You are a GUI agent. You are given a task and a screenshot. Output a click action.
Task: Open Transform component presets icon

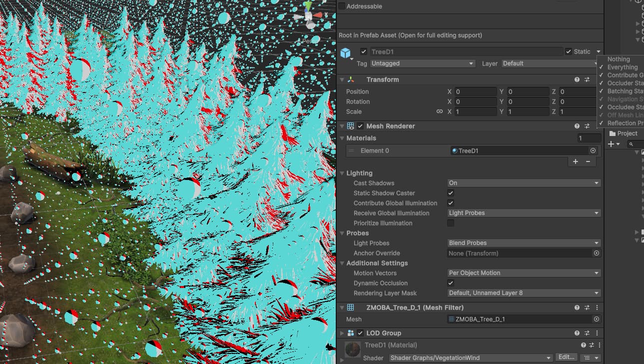pos(588,79)
